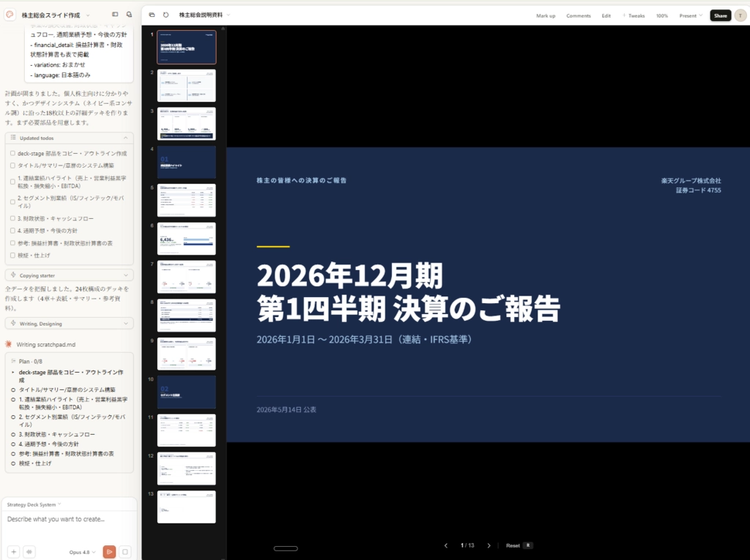Image resolution: width=750 pixels, height=560 pixels.
Task: Click the Plan circle for 検証・仕上げ
Action: pos(13,463)
